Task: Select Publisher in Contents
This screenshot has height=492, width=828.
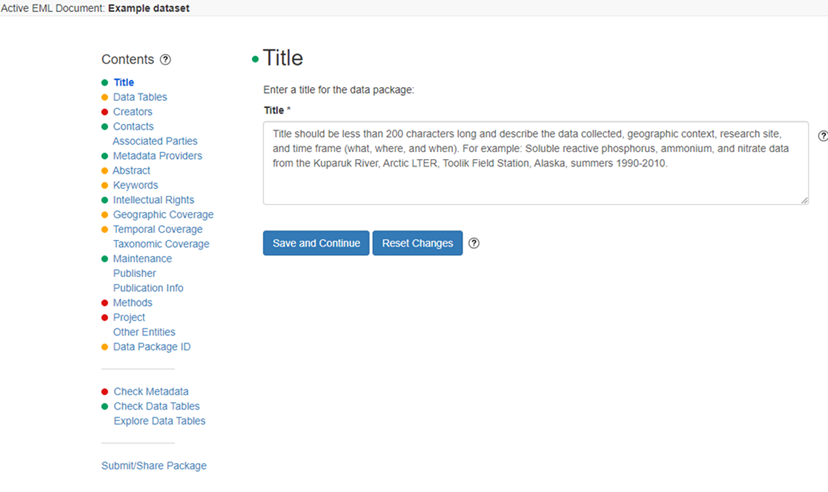Action: pyautogui.click(x=135, y=273)
